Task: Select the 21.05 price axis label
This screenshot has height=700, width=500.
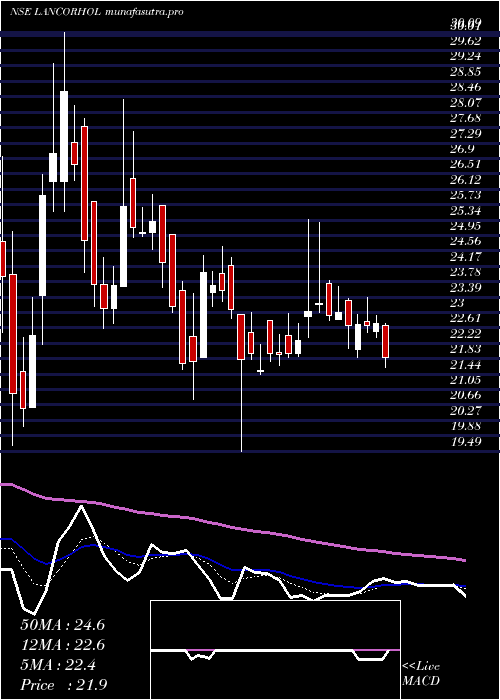Action: [x=466, y=380]
